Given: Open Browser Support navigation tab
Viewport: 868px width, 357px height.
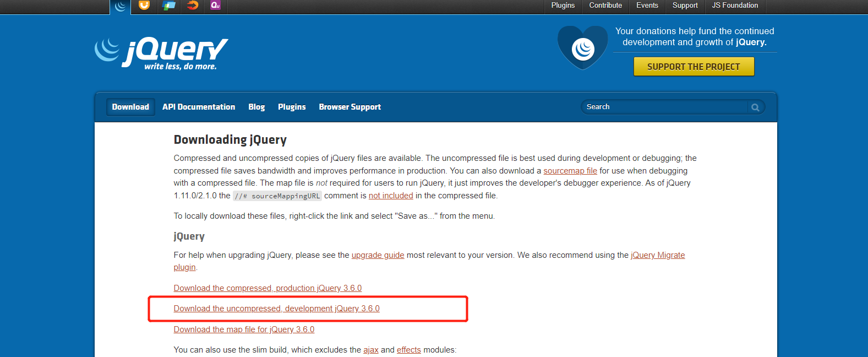Looking at the screenshot, I should pos(350,107).
